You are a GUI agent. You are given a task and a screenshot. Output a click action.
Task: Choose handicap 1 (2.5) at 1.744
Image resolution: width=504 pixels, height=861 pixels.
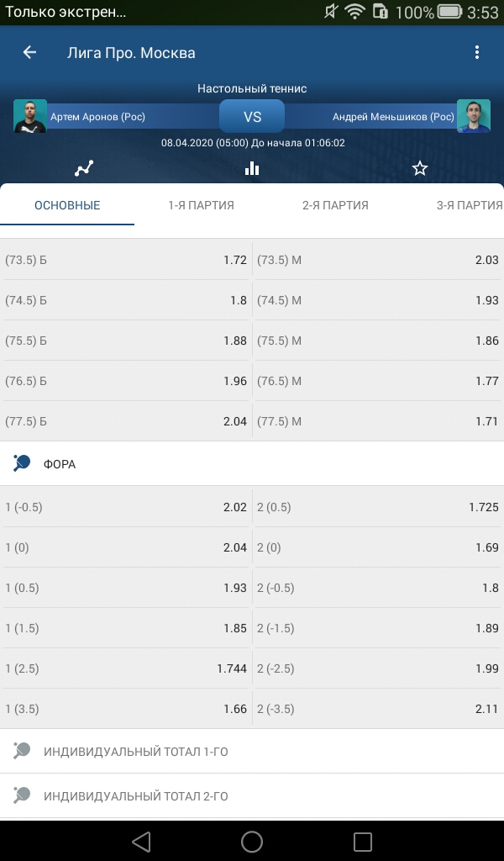click(x=126, y=668)
